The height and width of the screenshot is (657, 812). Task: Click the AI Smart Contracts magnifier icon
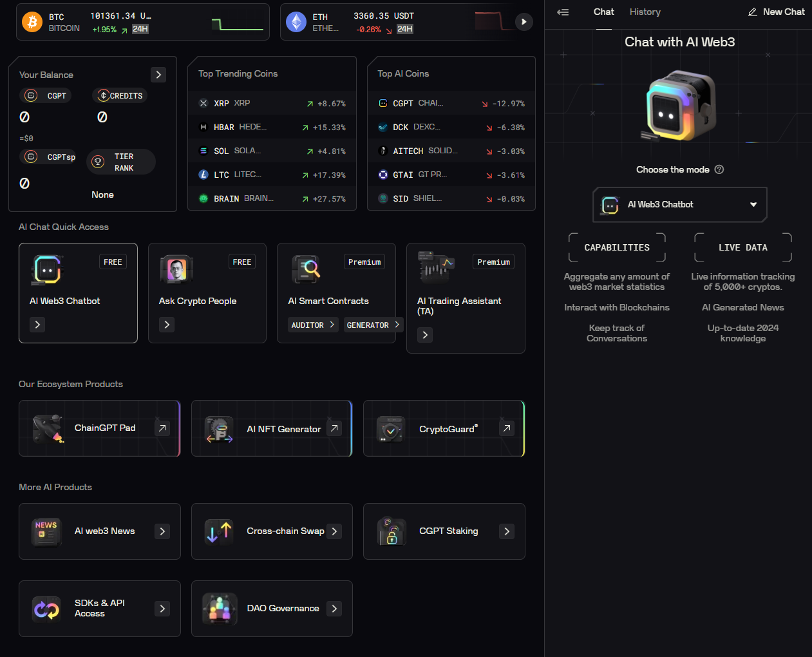[306, 269]
